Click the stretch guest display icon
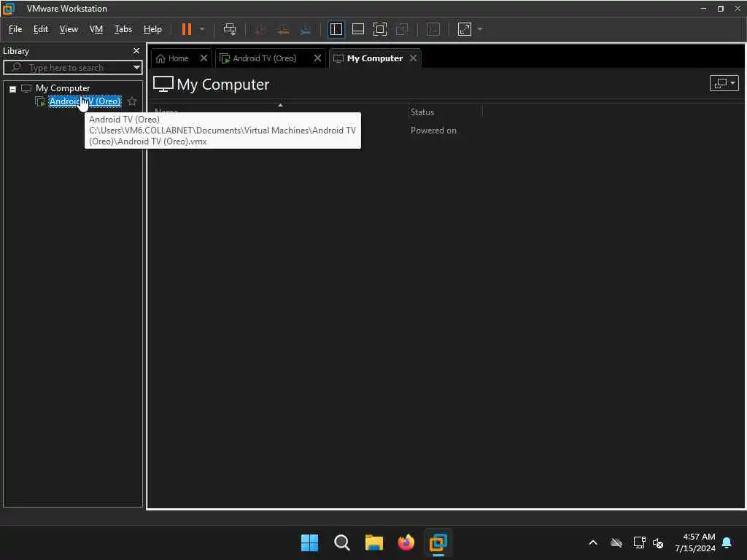Screen dimensions: 747x560 tap(465, 29)
